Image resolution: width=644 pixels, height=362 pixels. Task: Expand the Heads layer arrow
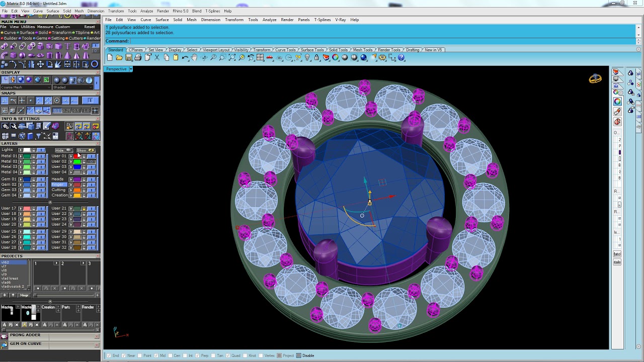(71, 179)
